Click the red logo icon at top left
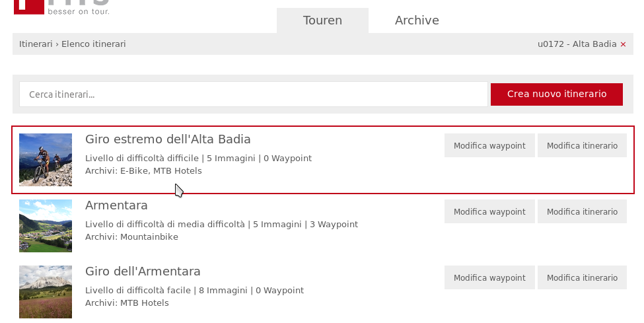This screenshot has height=323, width=644. click(x=28, y=5)
